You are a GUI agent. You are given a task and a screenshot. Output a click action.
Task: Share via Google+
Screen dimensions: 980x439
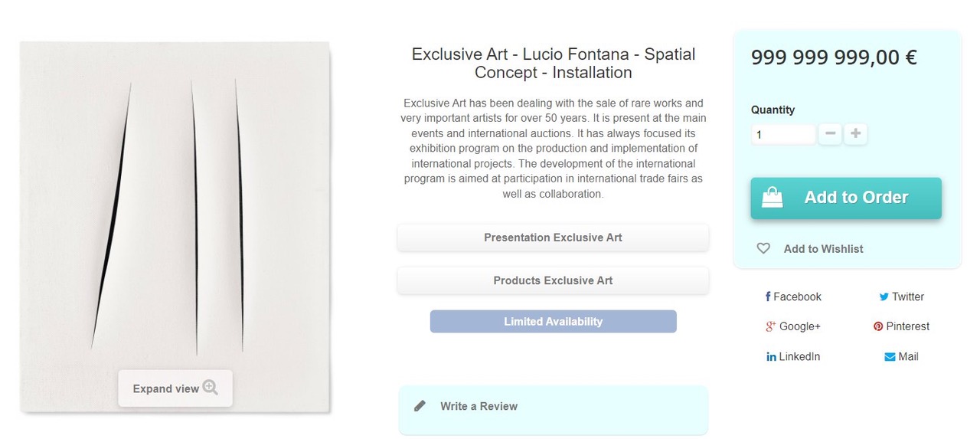pos(793,326)
